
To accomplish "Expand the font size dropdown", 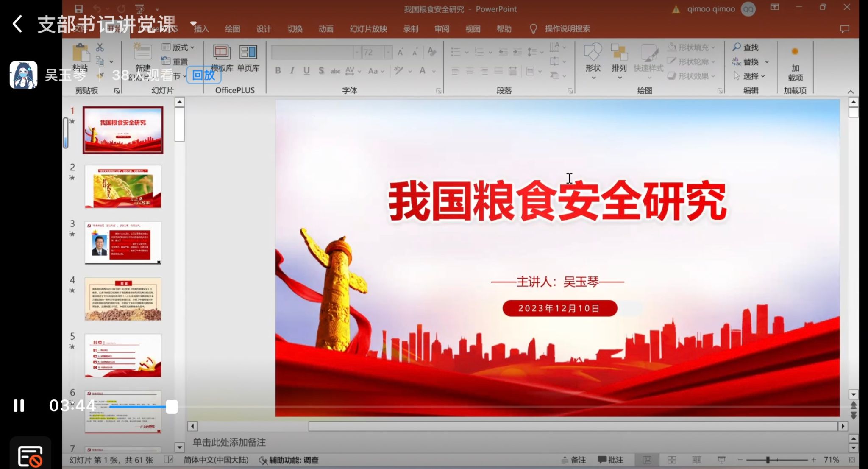I will (388, 52).
